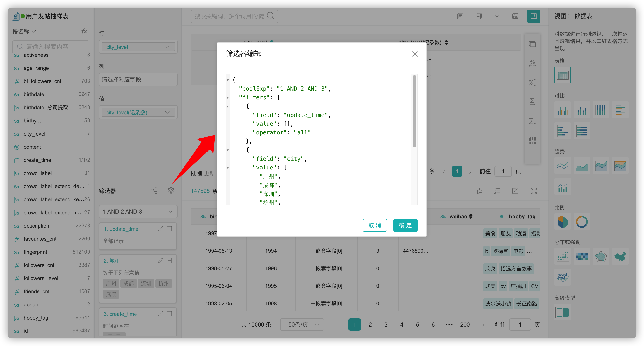Image resolution: width=644 pixels, height=346 pixels.
Task: Click page 2 pagination button
Action: click(x=370, y=325)
